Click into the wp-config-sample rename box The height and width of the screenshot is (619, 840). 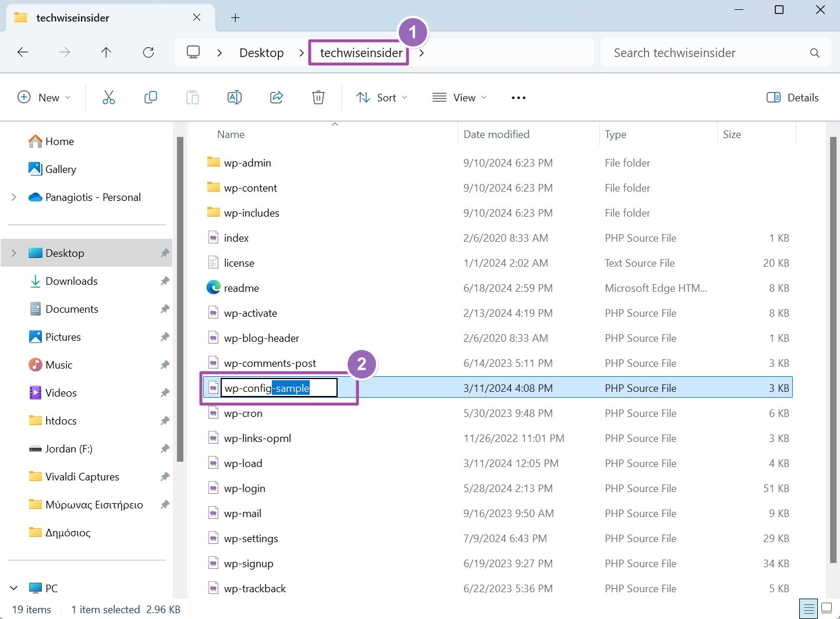(x=279, y=388)
